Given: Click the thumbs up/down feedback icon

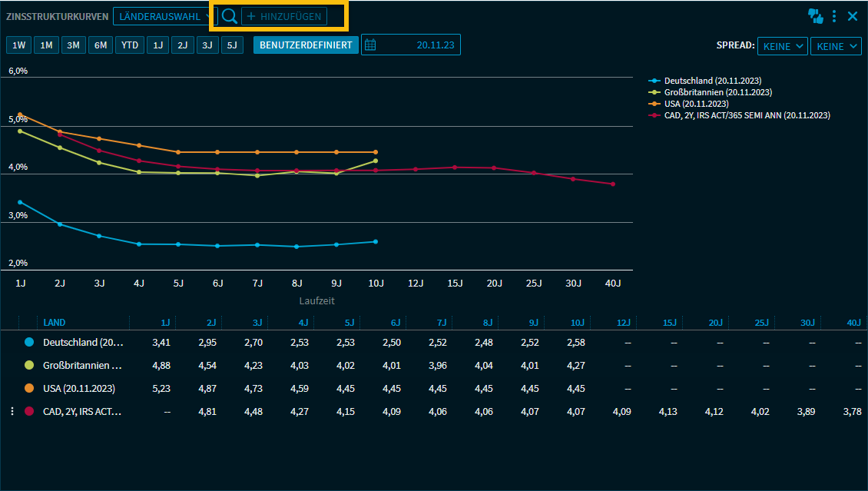Looking at the screenshot, I should coord(815,16).
